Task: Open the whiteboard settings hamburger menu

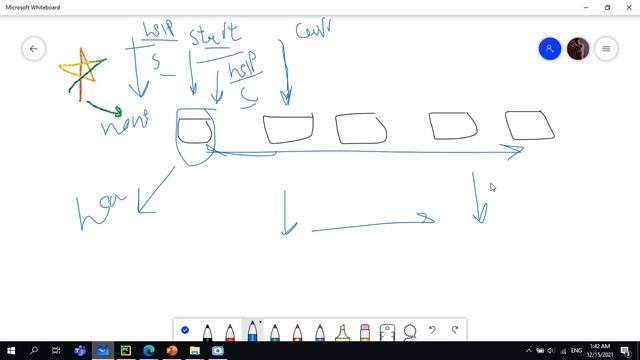Action: point(606,49)
